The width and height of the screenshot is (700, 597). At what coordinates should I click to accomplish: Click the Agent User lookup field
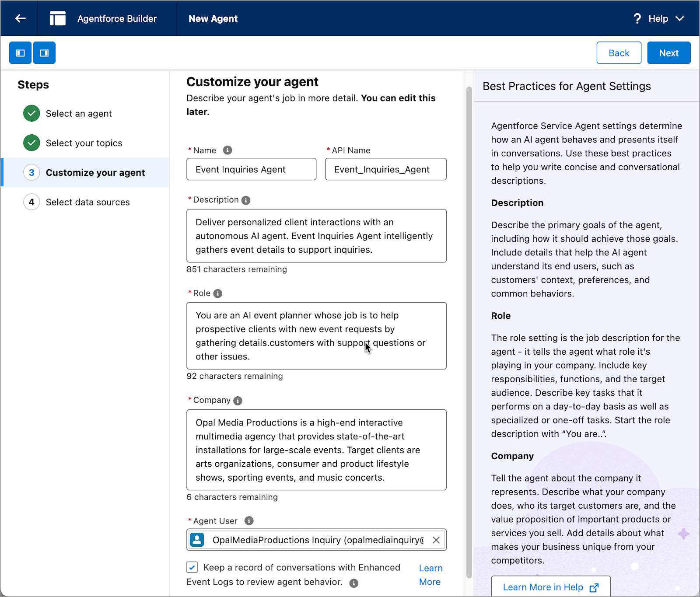[x=316, y=540]
